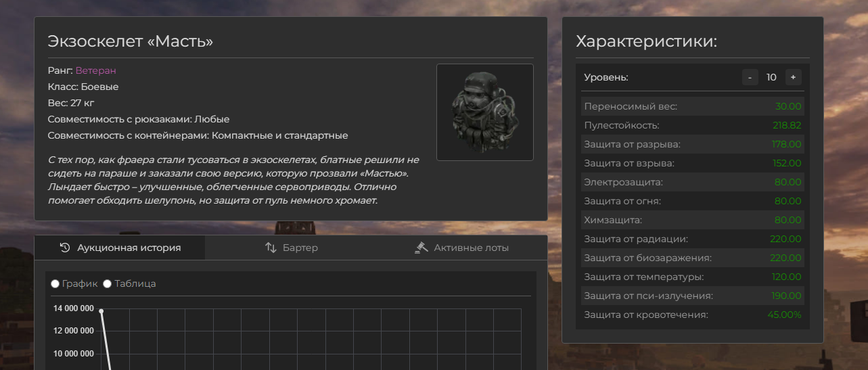
Task: Click the Защита от пси-излучения: row
Action: [693, 296]
